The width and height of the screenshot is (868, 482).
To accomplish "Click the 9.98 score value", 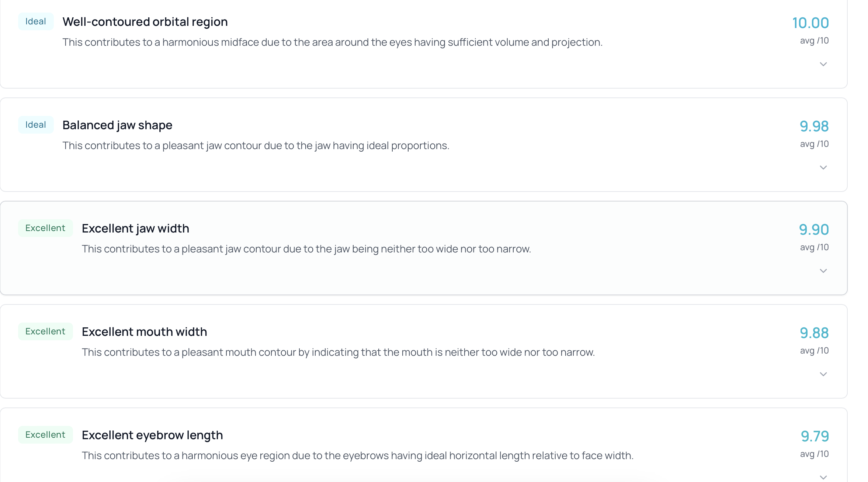I will point(814,126).
